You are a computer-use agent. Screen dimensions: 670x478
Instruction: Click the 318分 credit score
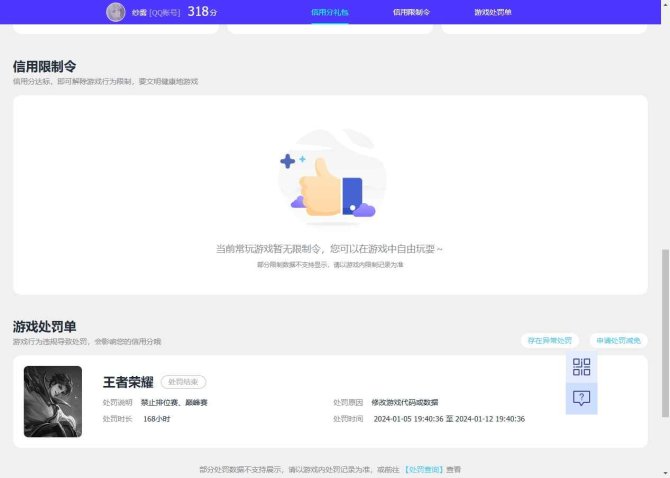(202, 12)
